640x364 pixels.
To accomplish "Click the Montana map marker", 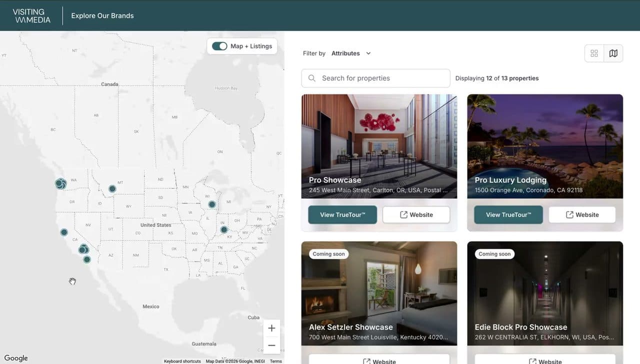I will [x=112, y=189].
